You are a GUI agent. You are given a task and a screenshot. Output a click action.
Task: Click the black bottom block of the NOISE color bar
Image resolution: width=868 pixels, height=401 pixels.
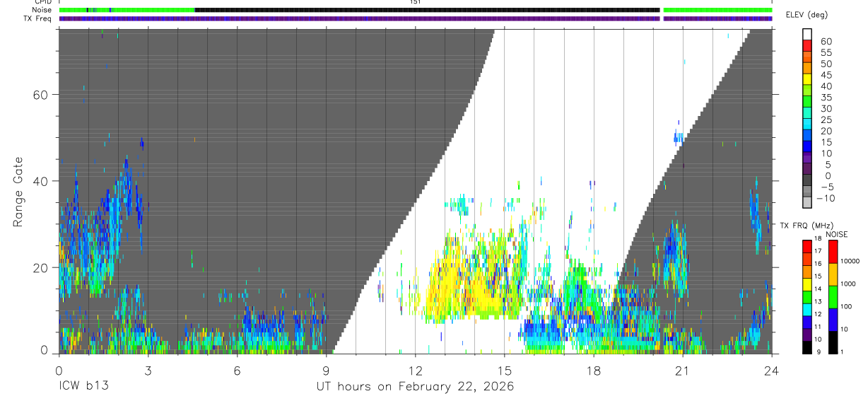point(833,342)
